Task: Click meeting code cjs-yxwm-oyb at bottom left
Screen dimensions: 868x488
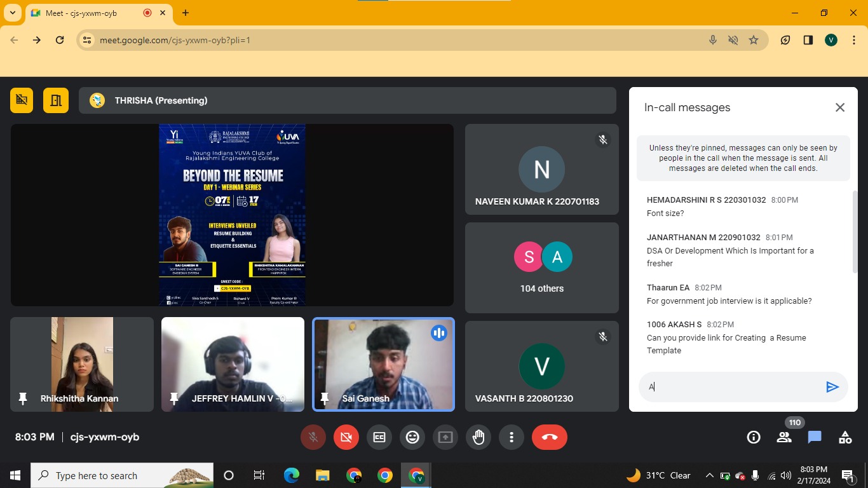Action: pyautogui.click(x=105, y=437)
